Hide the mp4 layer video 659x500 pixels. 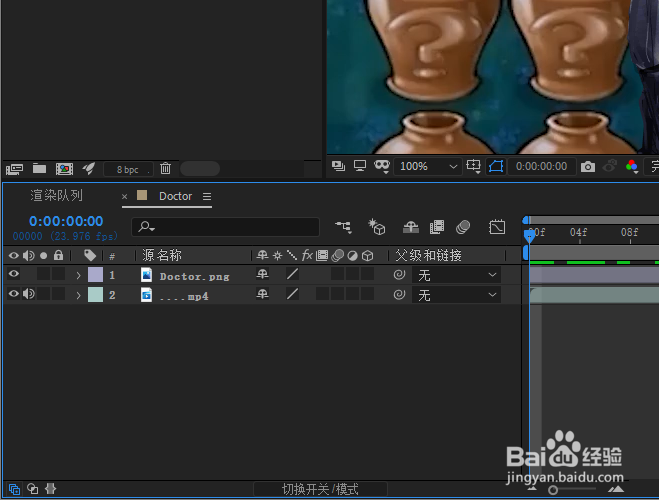14,294
